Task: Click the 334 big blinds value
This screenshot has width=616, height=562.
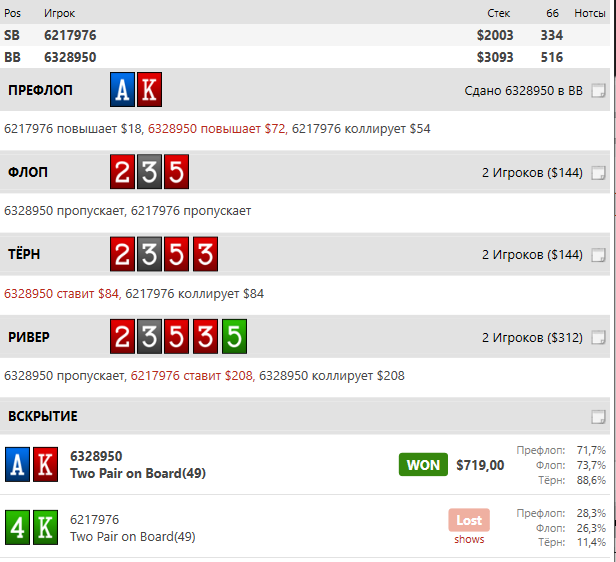Action: [x=552, y=35]
